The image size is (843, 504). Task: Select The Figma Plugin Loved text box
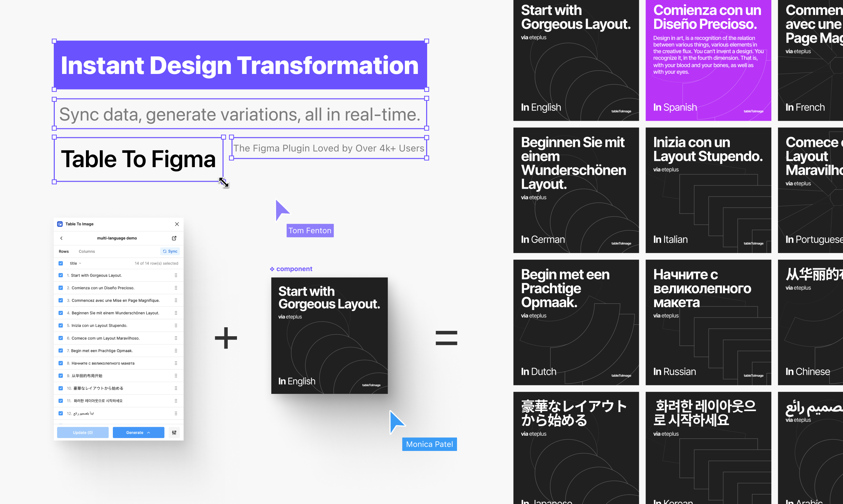point(329,148)
